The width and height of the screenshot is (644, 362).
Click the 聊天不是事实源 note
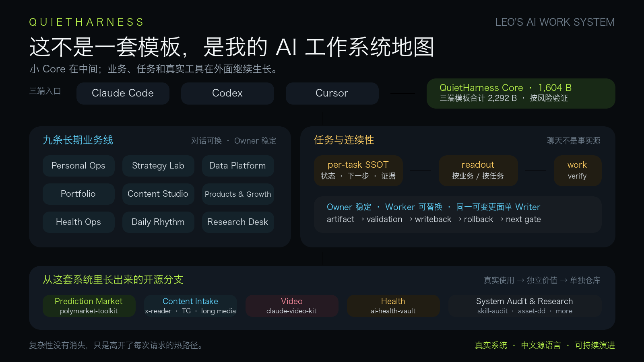point(574,141)
